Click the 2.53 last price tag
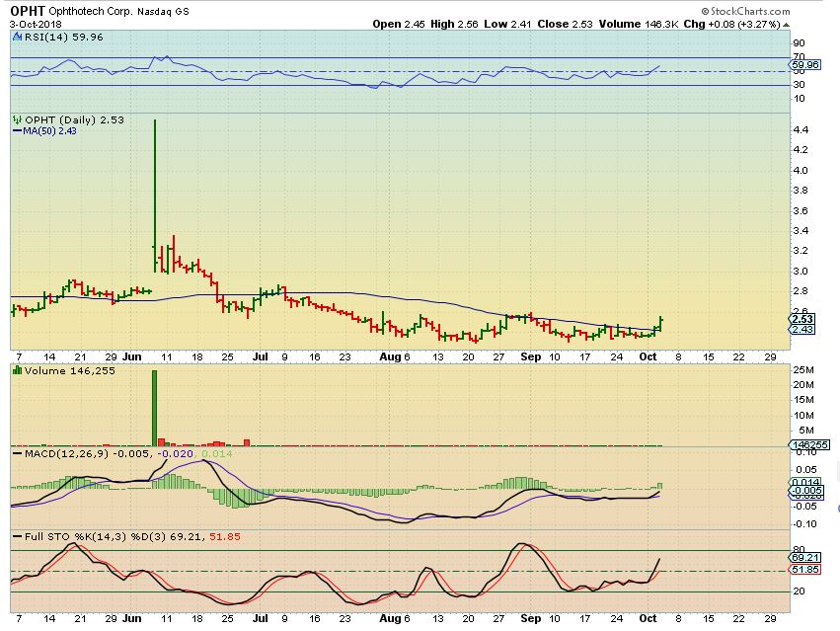840x631 pixels. point(803,319)
